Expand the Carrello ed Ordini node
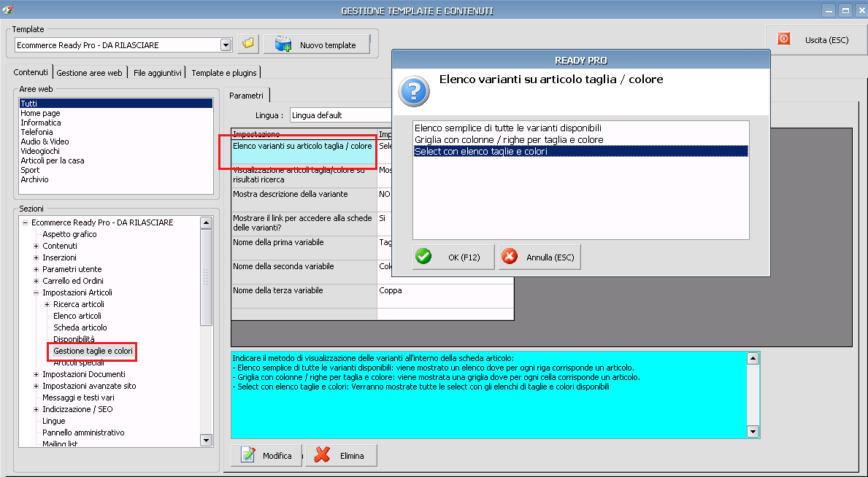Image resolution: width=868 pixels, height=477 pixels. pos(36,281)
